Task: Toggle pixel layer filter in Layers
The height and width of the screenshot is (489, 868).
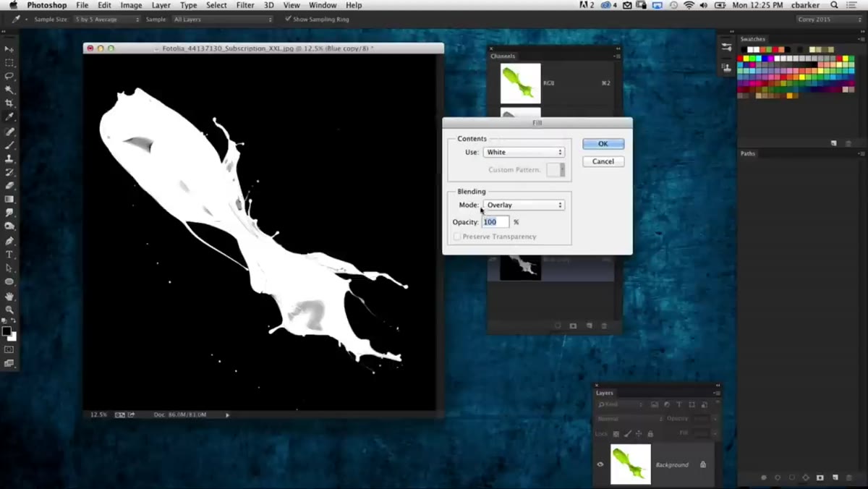Action: (x=655, y=405)
